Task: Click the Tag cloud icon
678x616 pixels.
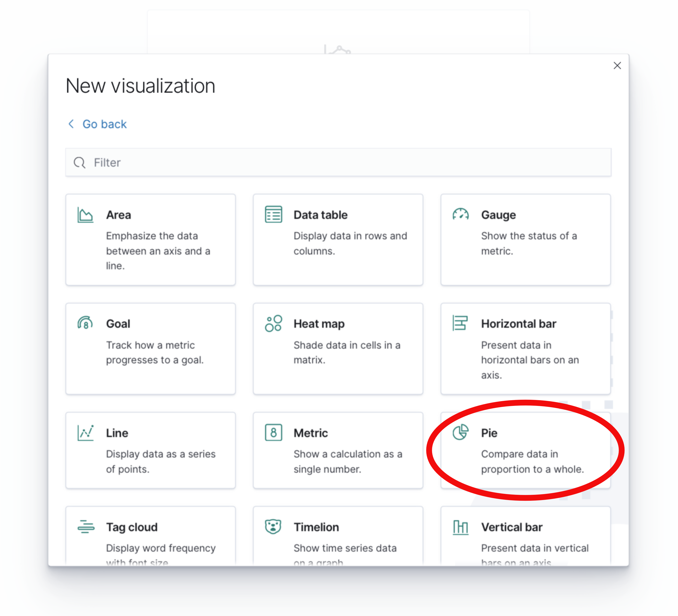Action: (86, 527)
